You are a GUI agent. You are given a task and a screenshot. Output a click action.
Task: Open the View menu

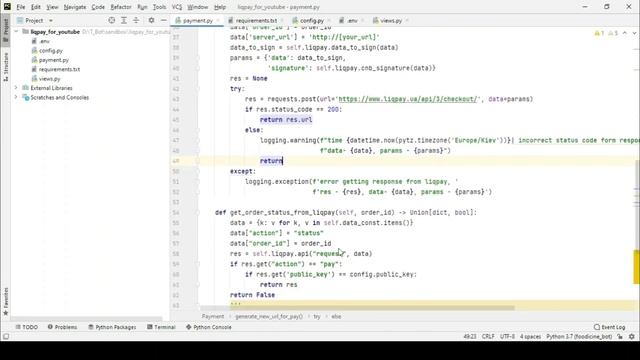coord(52,7)
